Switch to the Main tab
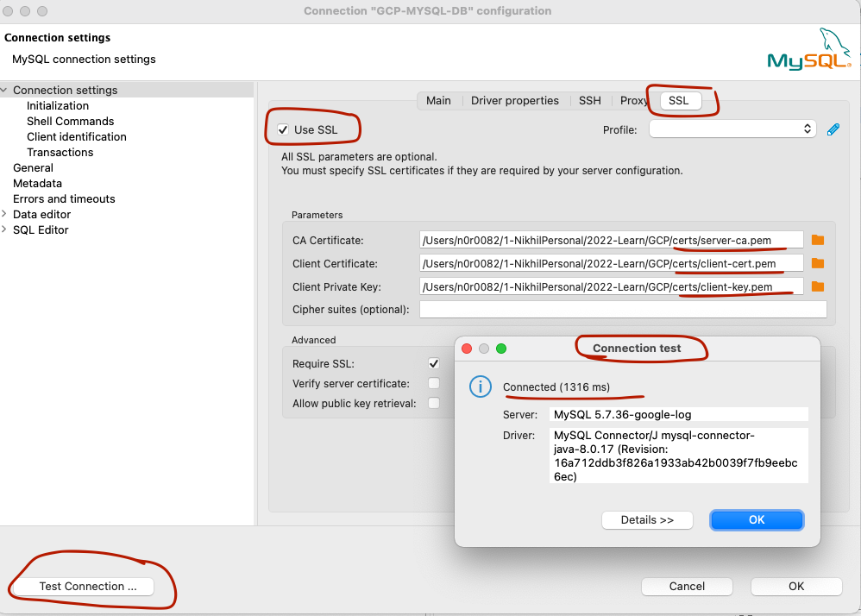Screen dimensions: 861x616 point(438,100)
